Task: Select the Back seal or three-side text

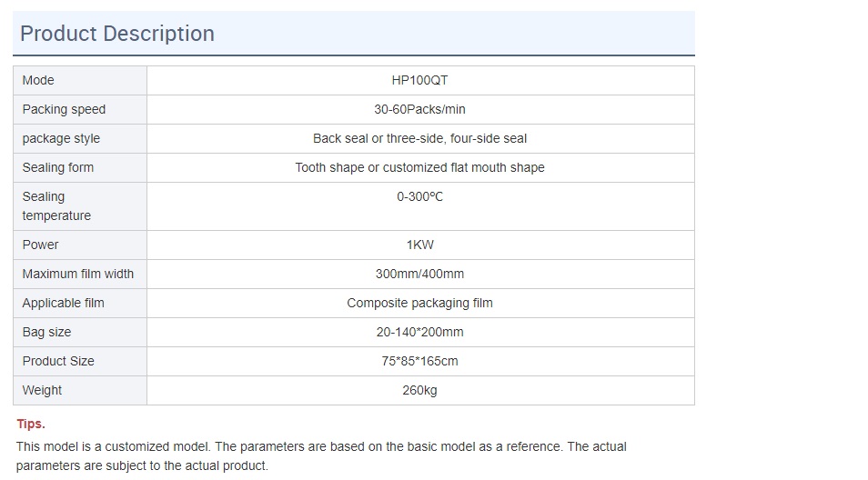Action: 419,138
